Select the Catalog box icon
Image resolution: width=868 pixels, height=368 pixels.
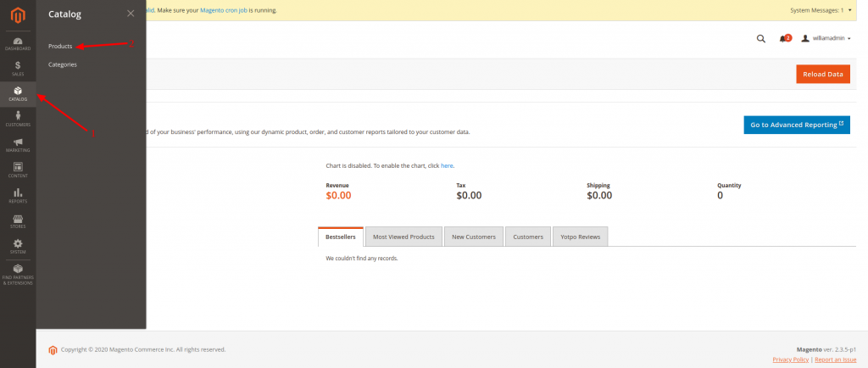tap(18, 93)
